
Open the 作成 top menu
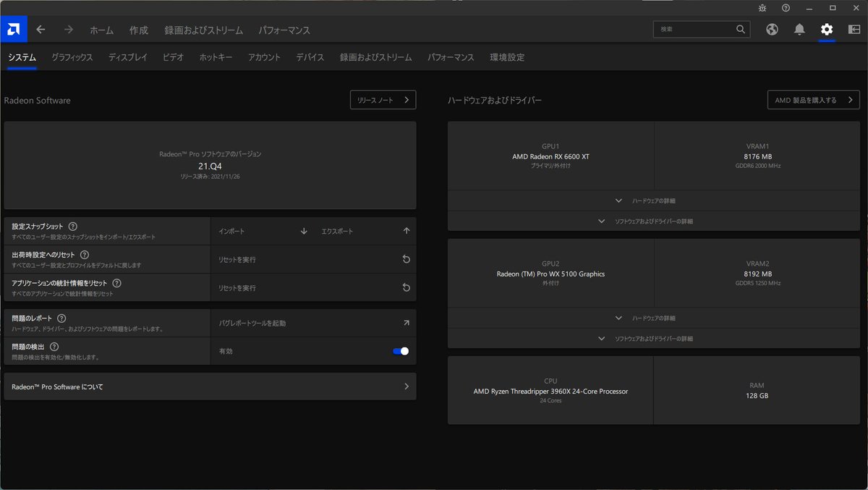pos(139,30)
